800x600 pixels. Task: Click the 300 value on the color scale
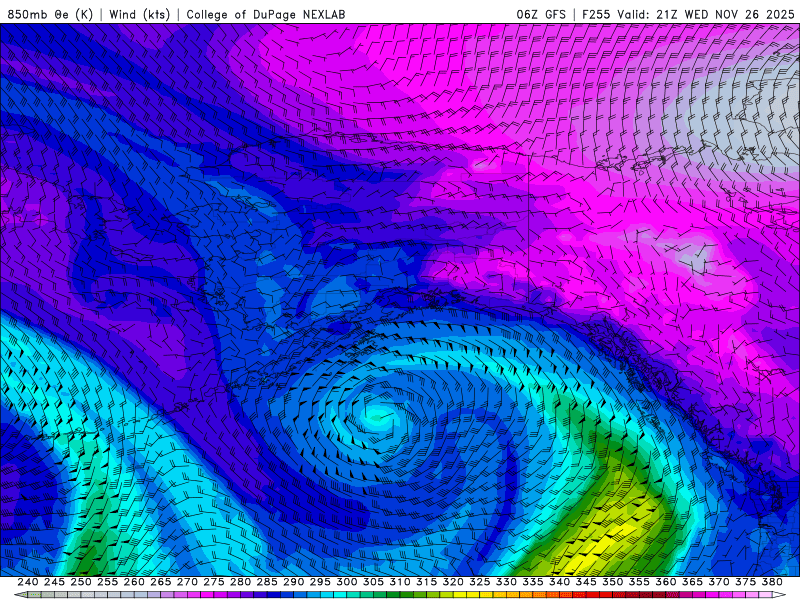pyautogui.click(x=346, y=582)
